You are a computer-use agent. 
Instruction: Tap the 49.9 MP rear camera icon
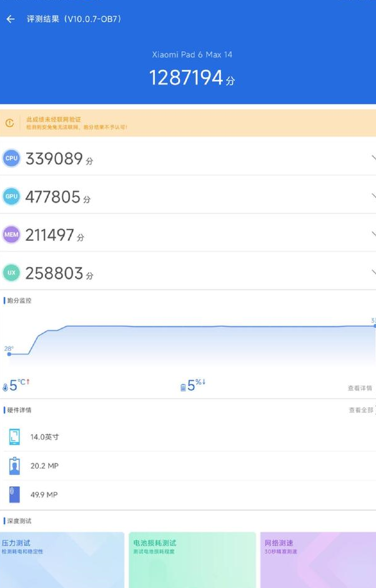[x=14, y=494]
